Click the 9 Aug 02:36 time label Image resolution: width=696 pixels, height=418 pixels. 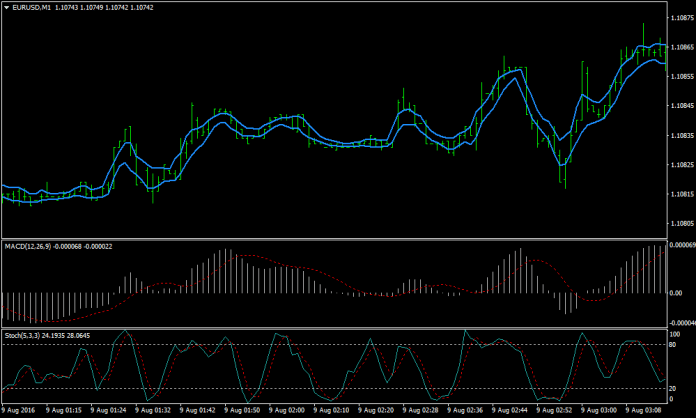(x=464, y=410)
